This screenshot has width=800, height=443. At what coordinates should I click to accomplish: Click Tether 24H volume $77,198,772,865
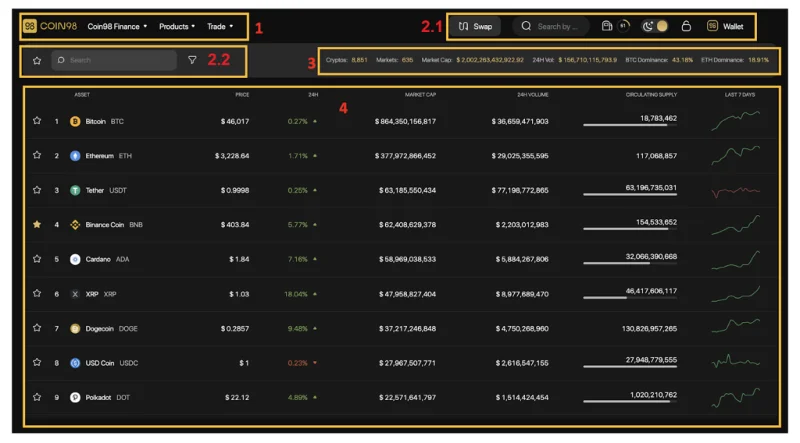[x=520, y=190]
